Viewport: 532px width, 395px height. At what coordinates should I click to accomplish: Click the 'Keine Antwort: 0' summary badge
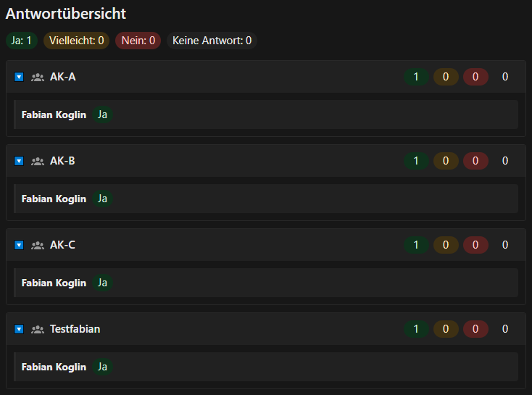(x=212, y=41)
